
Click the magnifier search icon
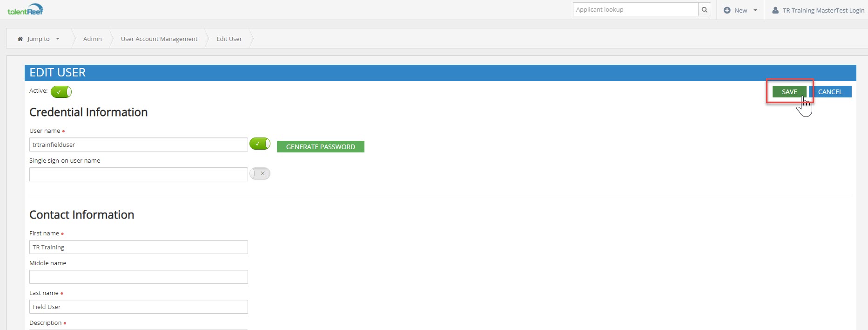704,10
